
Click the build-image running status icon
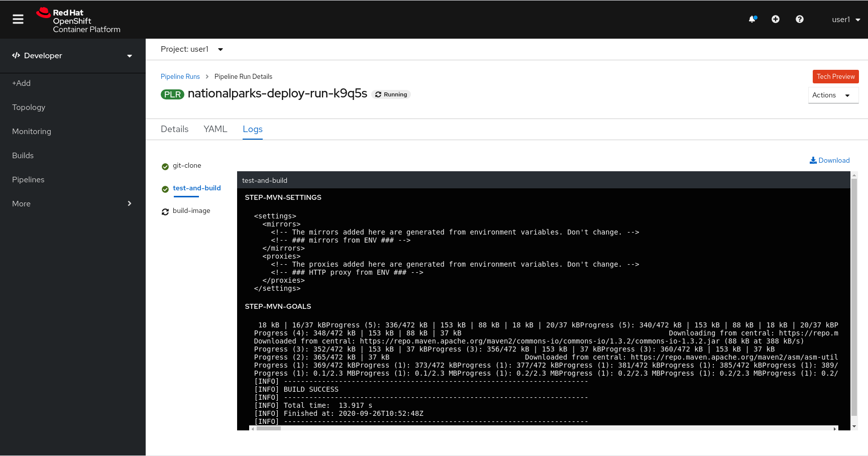(x=165, y=212)
